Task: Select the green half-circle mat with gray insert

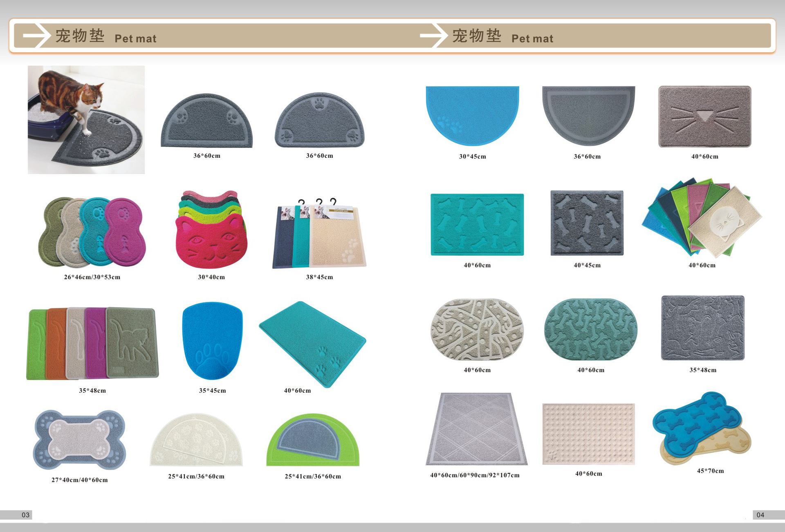Action: [313, 440]
